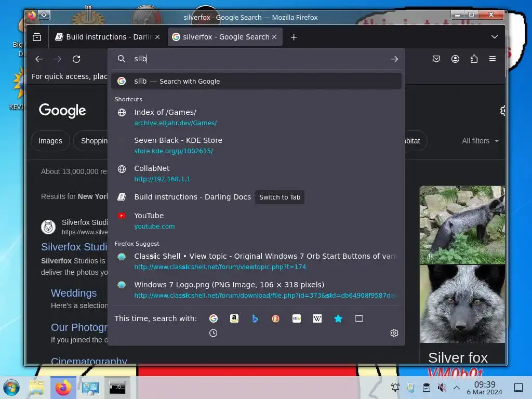Viewport: 532px width, 399px height.
Task: Expand the list all tabs chevron
Action: pyautogui.click(x=495, y=37)
